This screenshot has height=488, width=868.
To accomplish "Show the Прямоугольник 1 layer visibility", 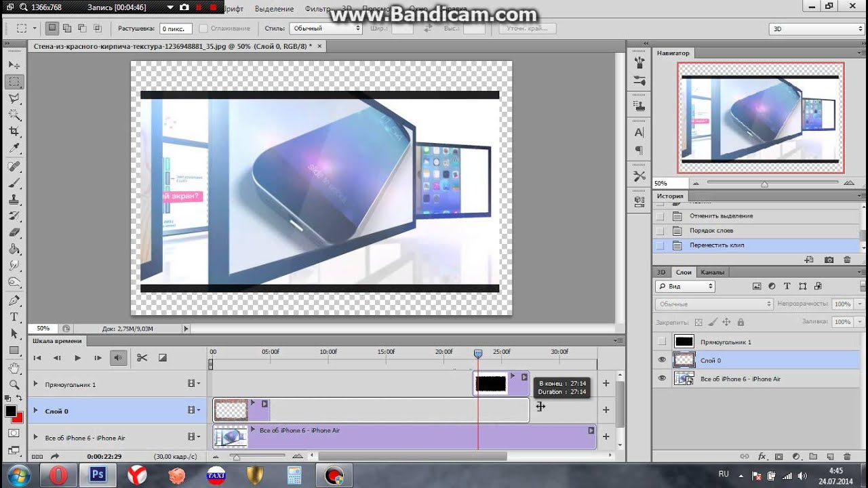I will click(663, 342).
